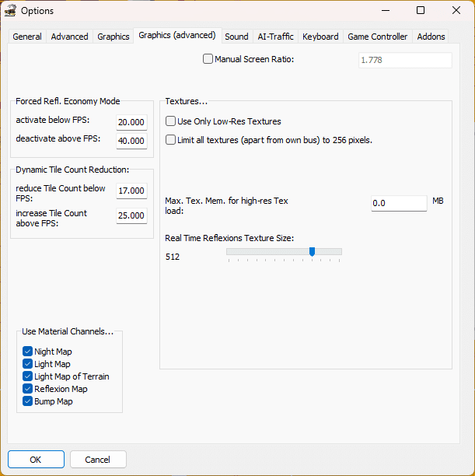The height and width of the screenshot is (476, 475).
Task: Uncheck the Bump Map option
Action: (28, 401)
